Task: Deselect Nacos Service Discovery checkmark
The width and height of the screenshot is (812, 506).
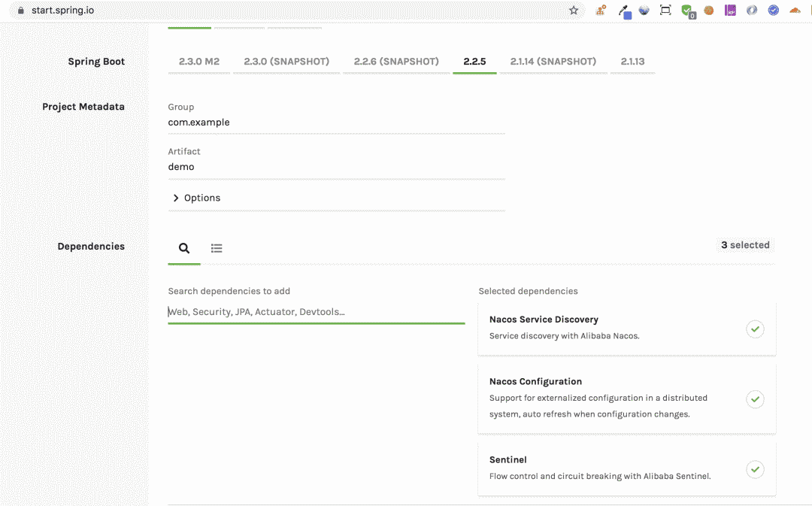Action: pyautogui.click(x=755, y=329)
